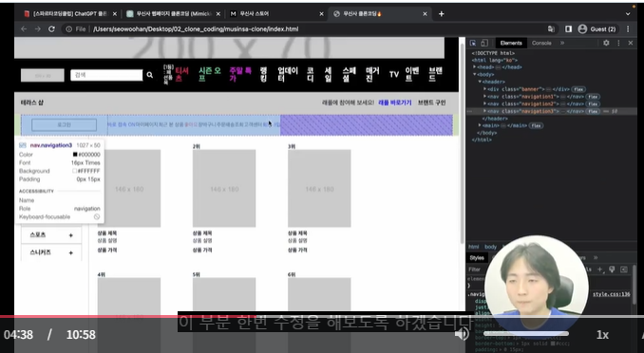Click the 3위 product image placeholder
Screen dimensions: 644x353
[319, 189]
